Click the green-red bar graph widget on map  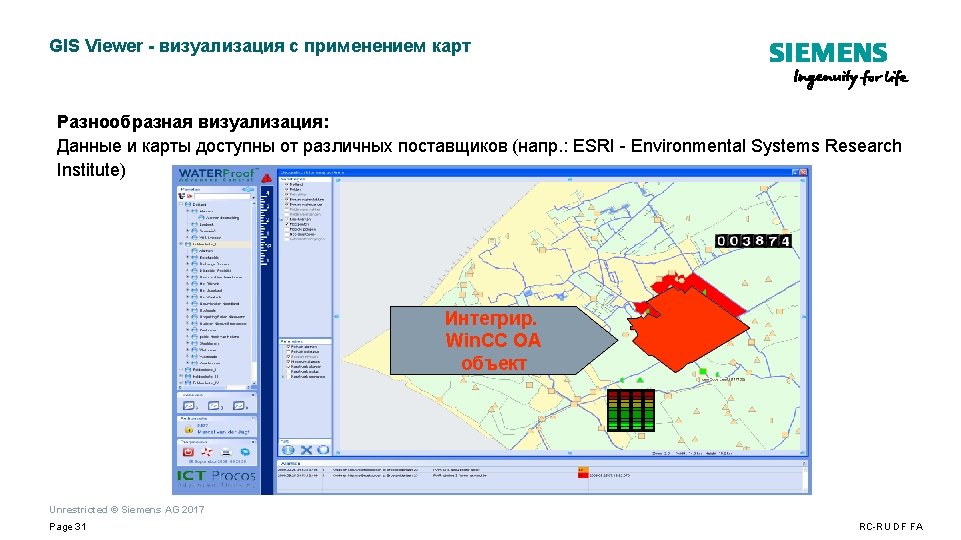click(631, 410)
